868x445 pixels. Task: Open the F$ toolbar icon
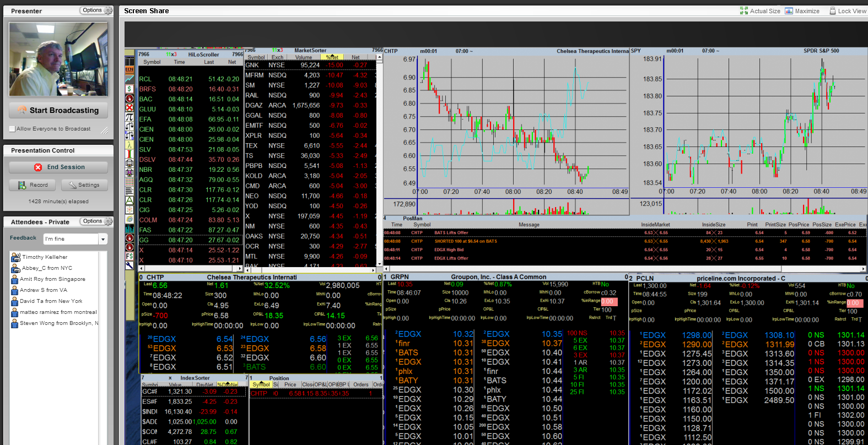pos(130,256)
